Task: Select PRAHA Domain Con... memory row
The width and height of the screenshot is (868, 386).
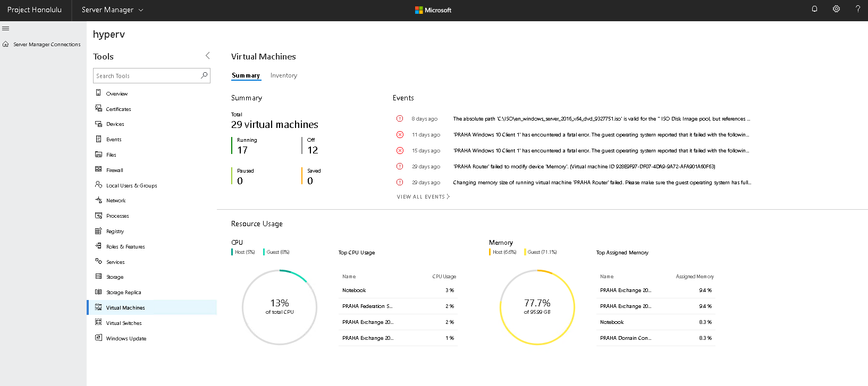Action: point(655,338)
